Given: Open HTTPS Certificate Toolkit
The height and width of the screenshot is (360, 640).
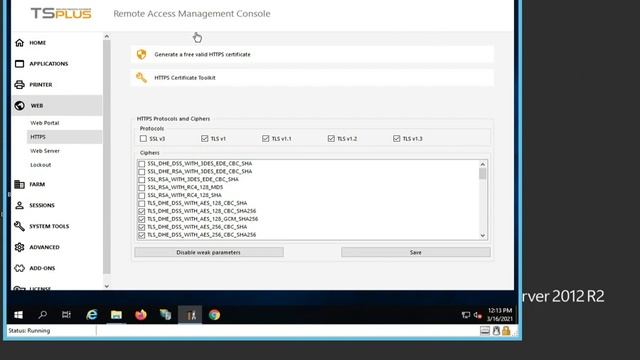Looking at the screenshot, I should point(312,78).
